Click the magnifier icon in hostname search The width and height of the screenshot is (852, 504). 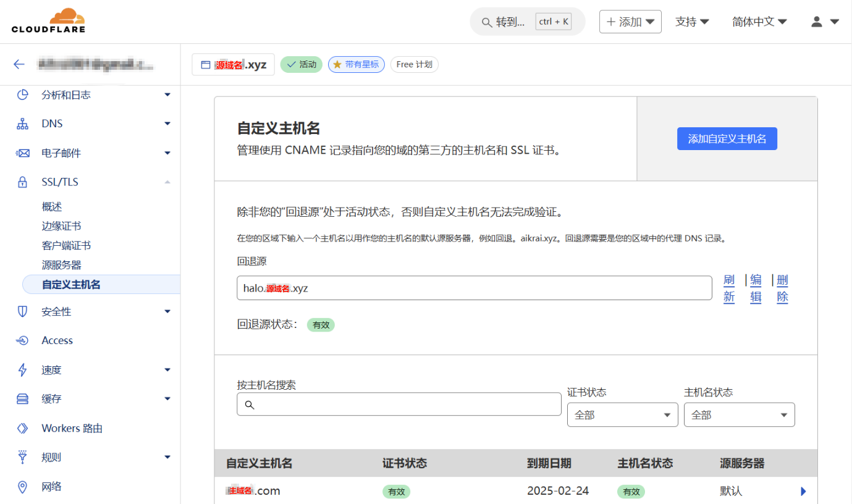[x=250, y=405]
